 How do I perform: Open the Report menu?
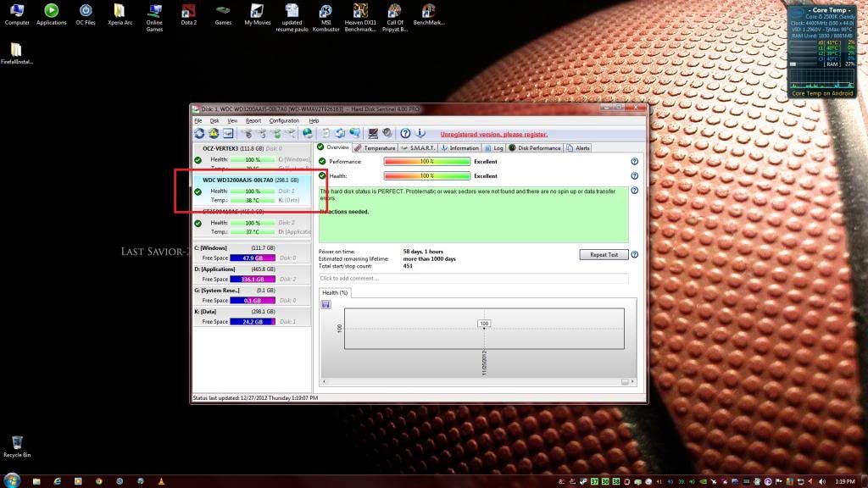pos(253,121)
